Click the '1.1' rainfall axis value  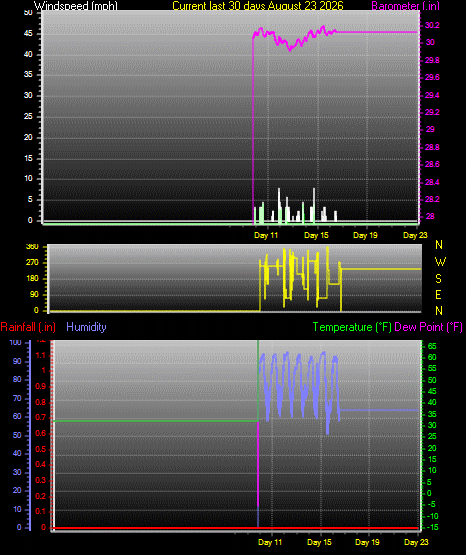pyautogui.click(x=41, y=355)
